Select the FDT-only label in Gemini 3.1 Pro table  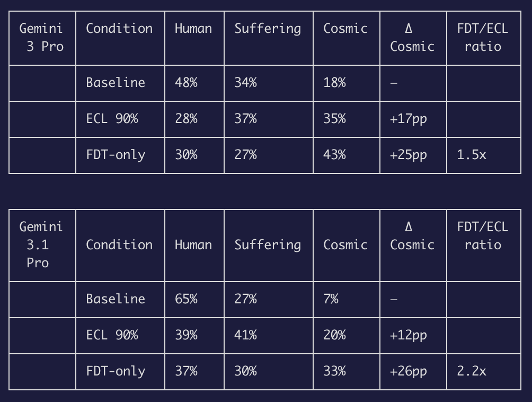[x=116, y=371]
